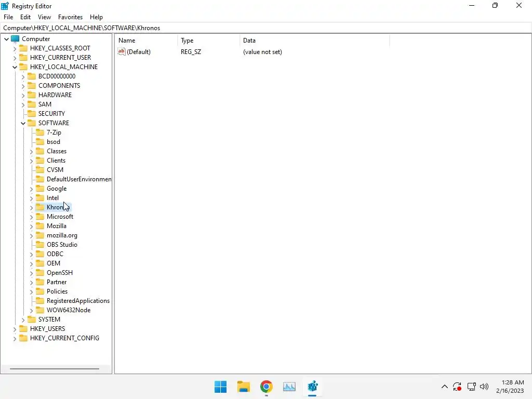Click the OEM folder icon
The height and width of the screenshot is (399, 532).
click(40, 263)
